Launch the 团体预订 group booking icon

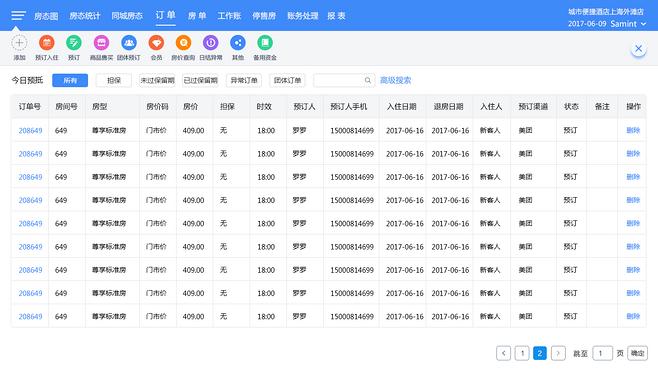[x=129, y=43]
